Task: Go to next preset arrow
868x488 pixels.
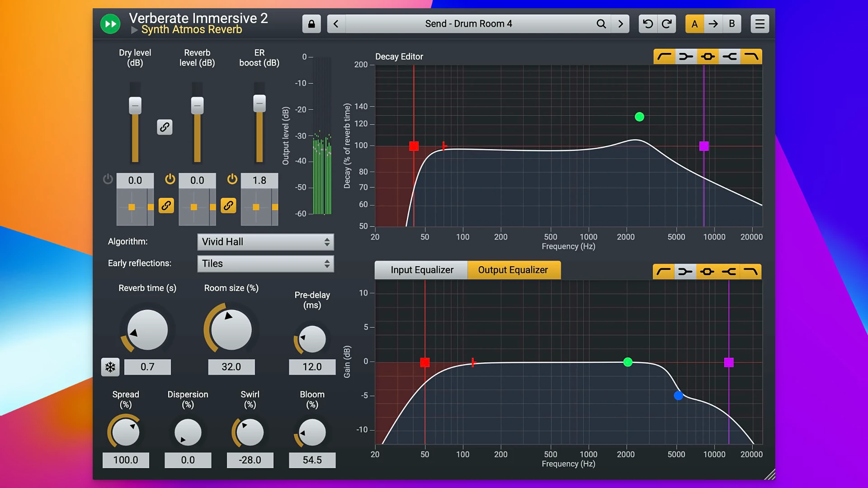Action: 620,24
